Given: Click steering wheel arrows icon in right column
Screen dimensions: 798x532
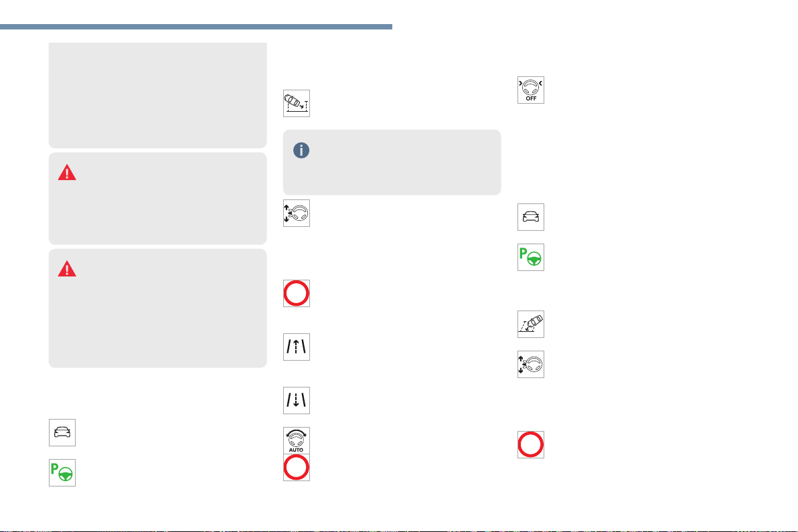Looking at the screenshot, I should point(531,364).
